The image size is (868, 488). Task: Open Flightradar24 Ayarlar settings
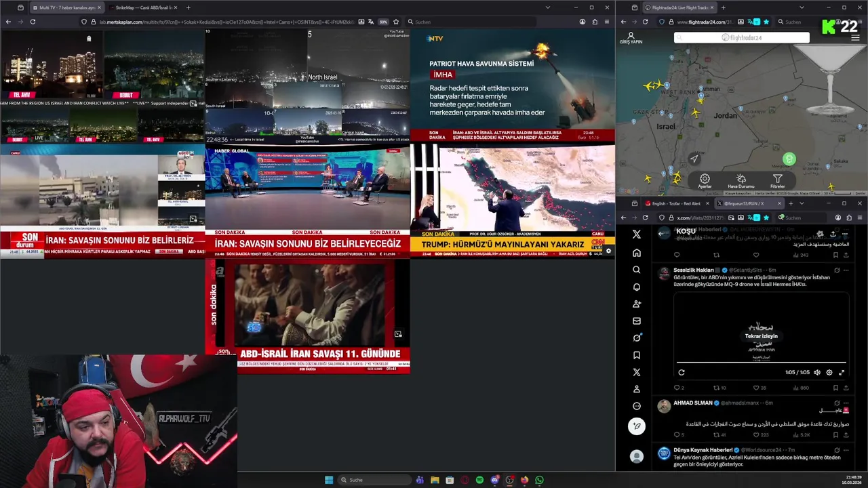705,180
